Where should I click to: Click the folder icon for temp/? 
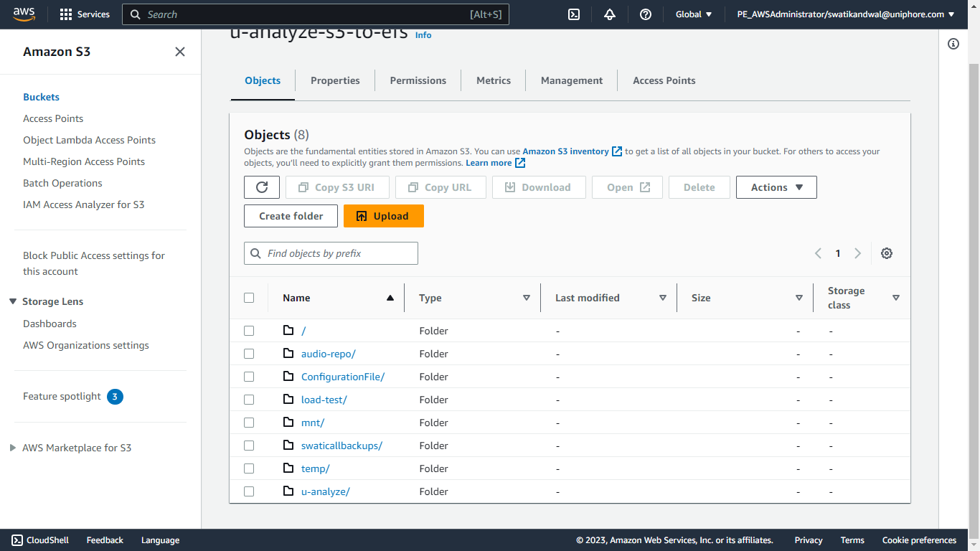pos(288,468)
